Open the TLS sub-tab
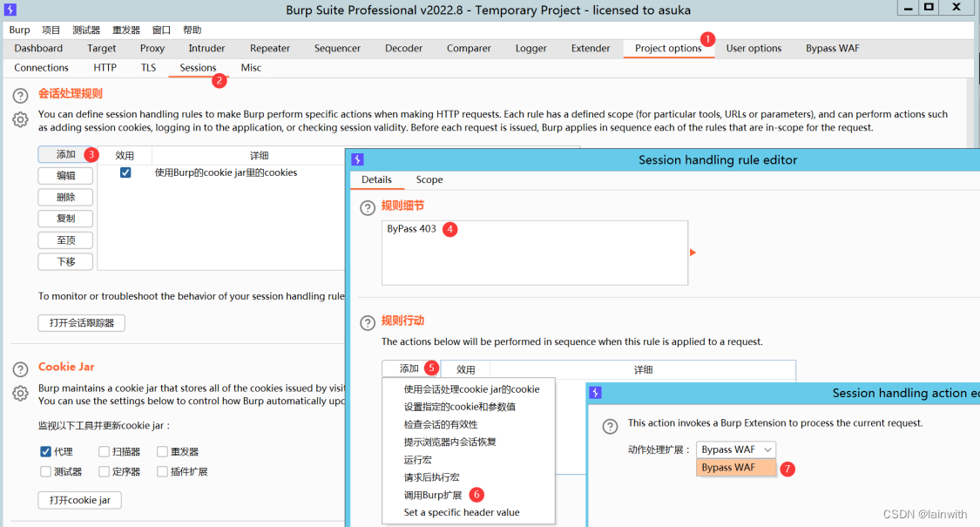The height and width of the screenshot is (527, 980). 148,68
